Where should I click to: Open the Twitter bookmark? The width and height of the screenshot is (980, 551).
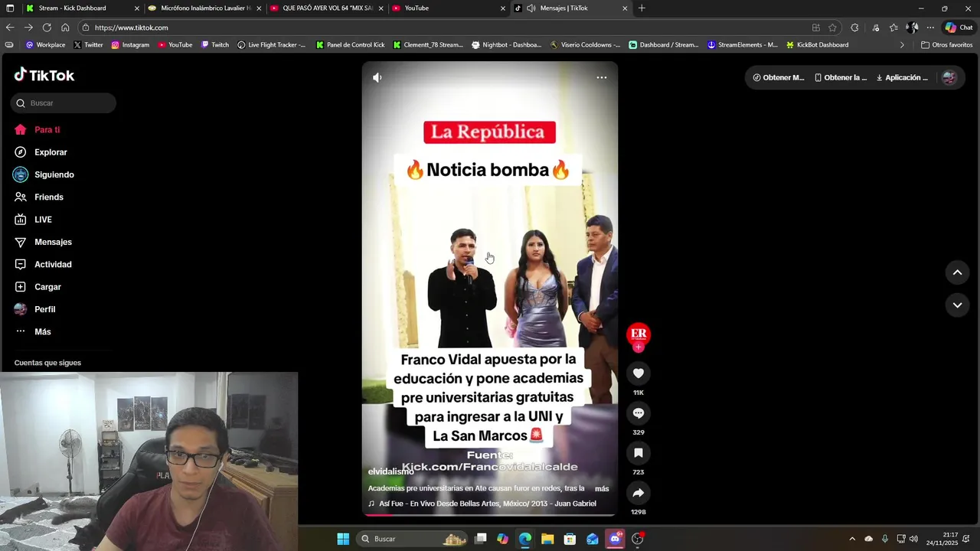pyautogui.click(x=88, y=45)
